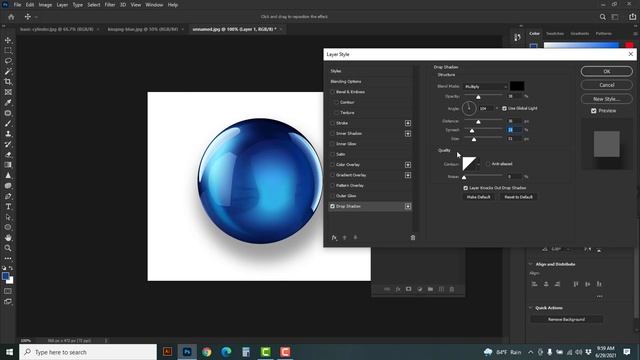Switch to the Swatches panel tab
The height and width of the screenshot is (360, 640).
555,33
